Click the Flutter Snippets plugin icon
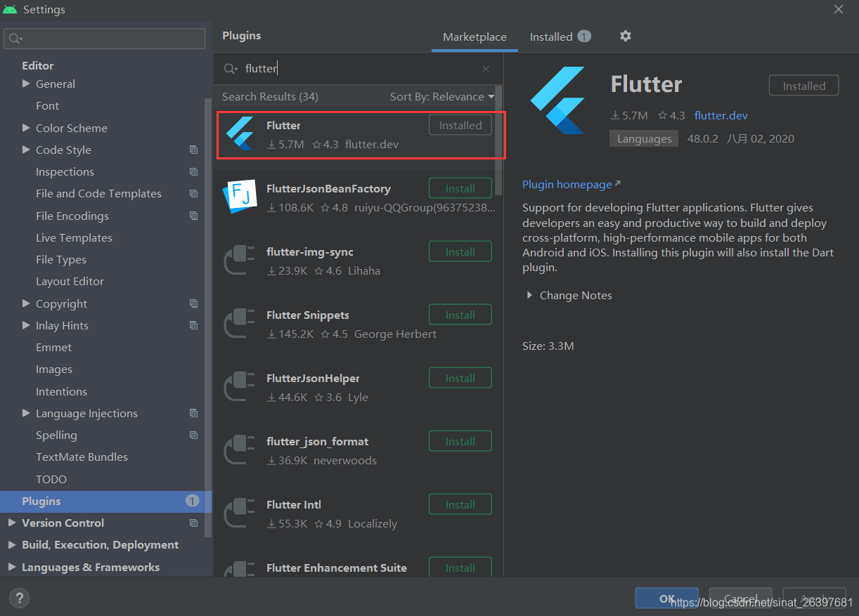Screen dimensions: 859x616 point(239,324)
